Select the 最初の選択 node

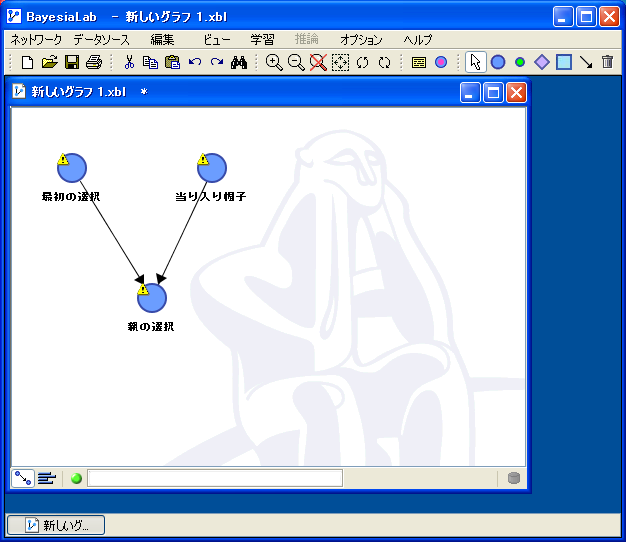[x=72, y=168]
